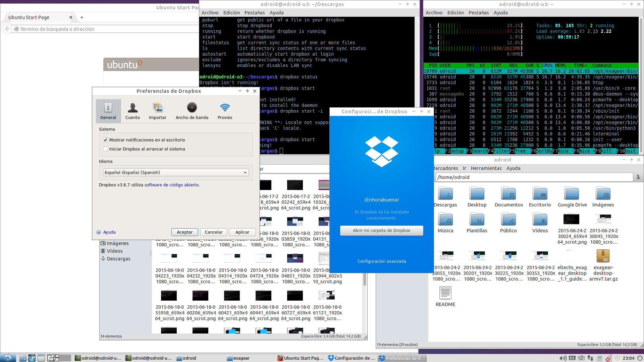Click the power button in the taskbar tray
Image resolution: width=644 pixels, height=362 pixels.
tap(640, 358)
